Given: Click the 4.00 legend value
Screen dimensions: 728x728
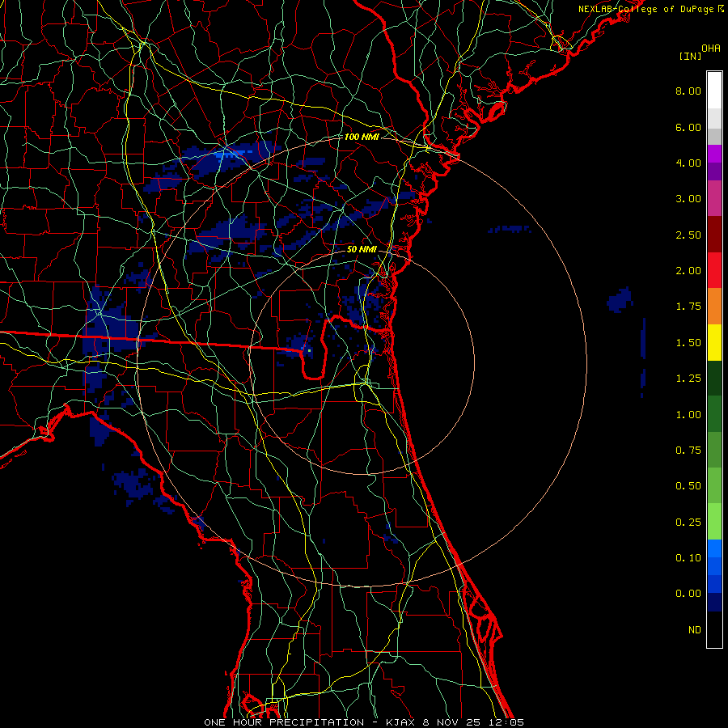Looking at the screenshot, I should pyautogui.click(x=688, y=163).
